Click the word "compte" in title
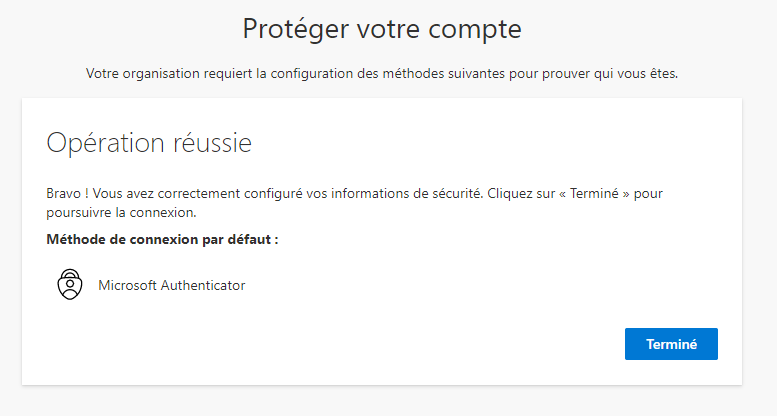 [x=475, y=30]
